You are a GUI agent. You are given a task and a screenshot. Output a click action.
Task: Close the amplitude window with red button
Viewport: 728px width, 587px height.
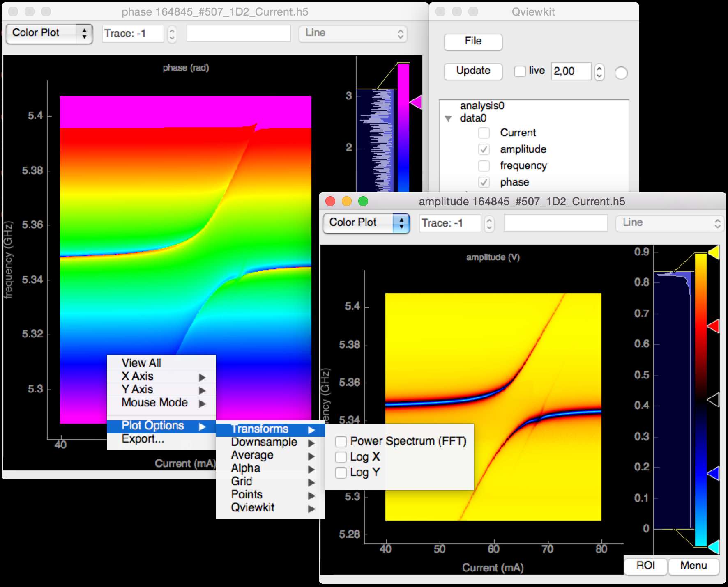330,201
